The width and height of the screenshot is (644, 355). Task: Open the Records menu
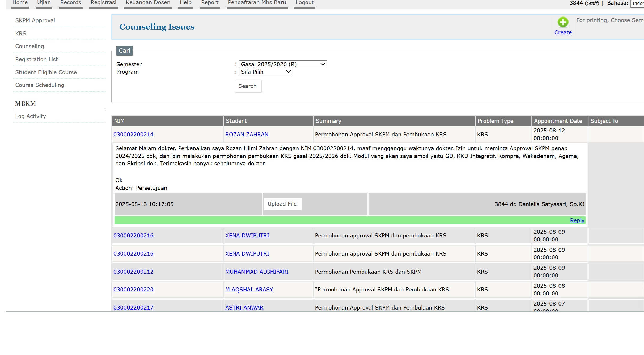(70, 3)
